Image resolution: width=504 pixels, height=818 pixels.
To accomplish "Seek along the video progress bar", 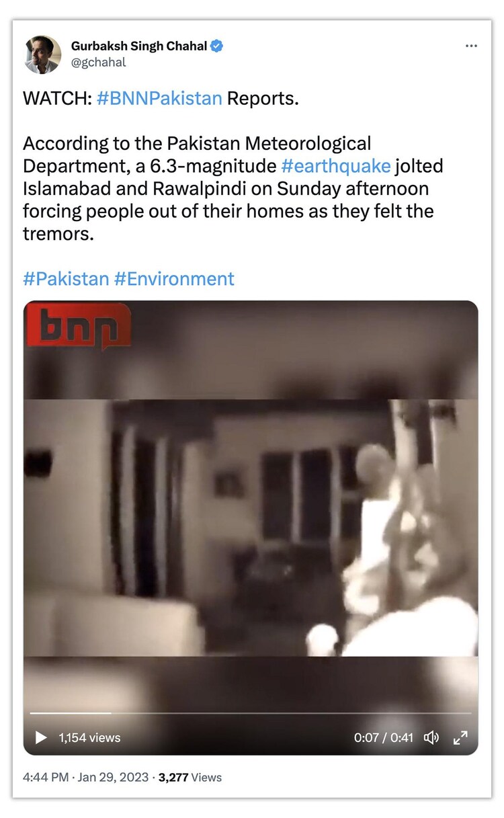I will [x=251, y=713].
